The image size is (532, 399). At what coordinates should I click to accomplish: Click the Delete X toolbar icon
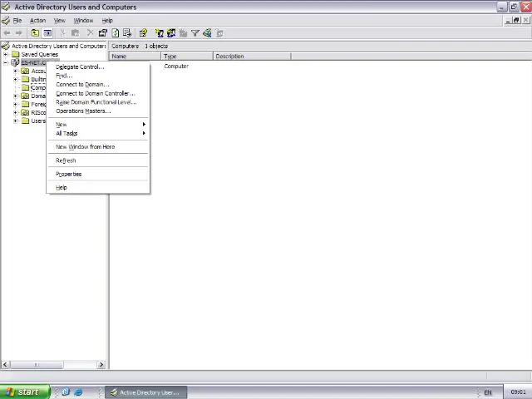click(90, 33)
